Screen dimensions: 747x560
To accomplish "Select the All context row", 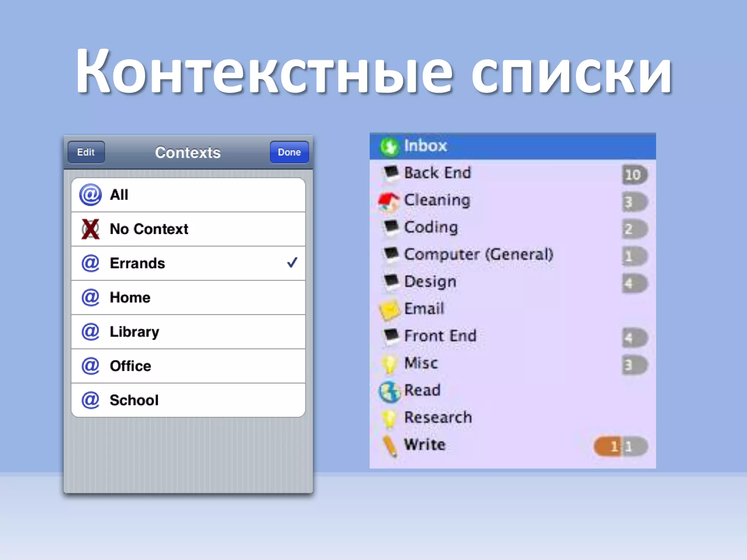I will pos(188,195).
